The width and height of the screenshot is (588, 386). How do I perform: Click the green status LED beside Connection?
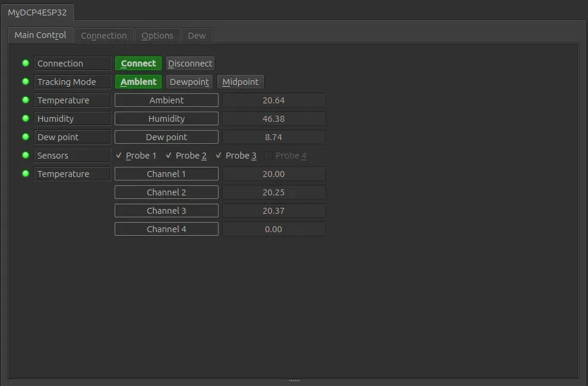[x=26, y=63]
